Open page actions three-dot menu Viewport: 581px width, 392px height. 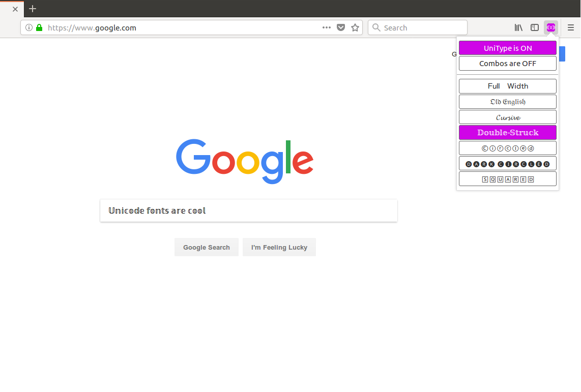327,27
